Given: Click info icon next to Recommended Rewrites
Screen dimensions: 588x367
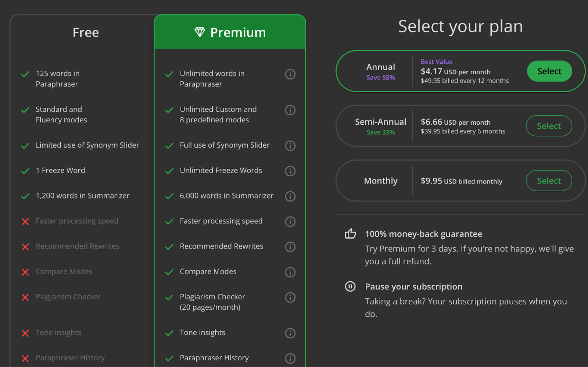Looking at the screenshot, I should click(x=290, y=247).
